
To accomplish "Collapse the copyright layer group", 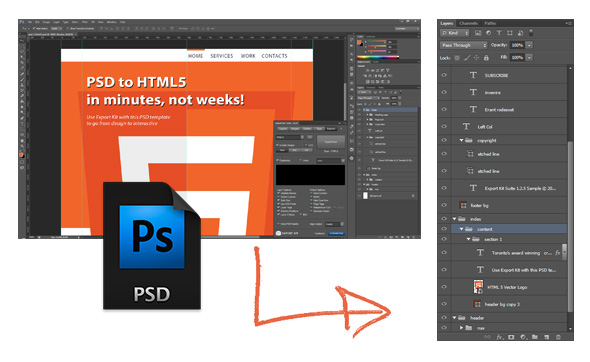I will click(461, 140).
